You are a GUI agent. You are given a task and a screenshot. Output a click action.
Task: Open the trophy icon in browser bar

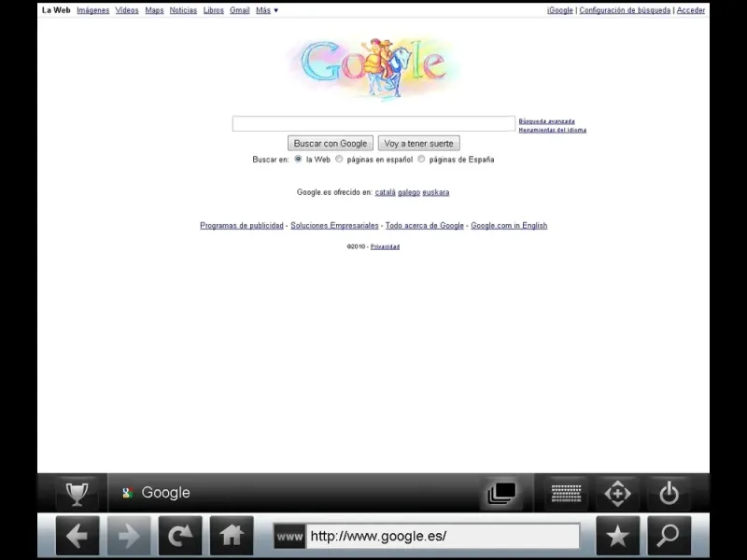[77, 494]
